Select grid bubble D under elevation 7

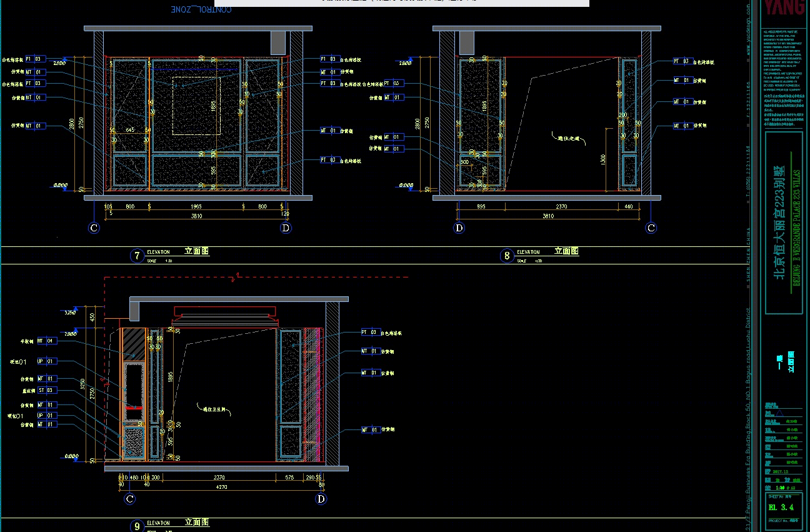pos(286,228)
